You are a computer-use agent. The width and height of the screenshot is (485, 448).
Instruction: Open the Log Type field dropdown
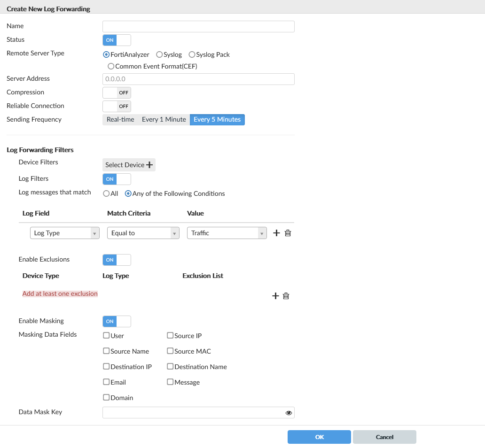[65, 233]
